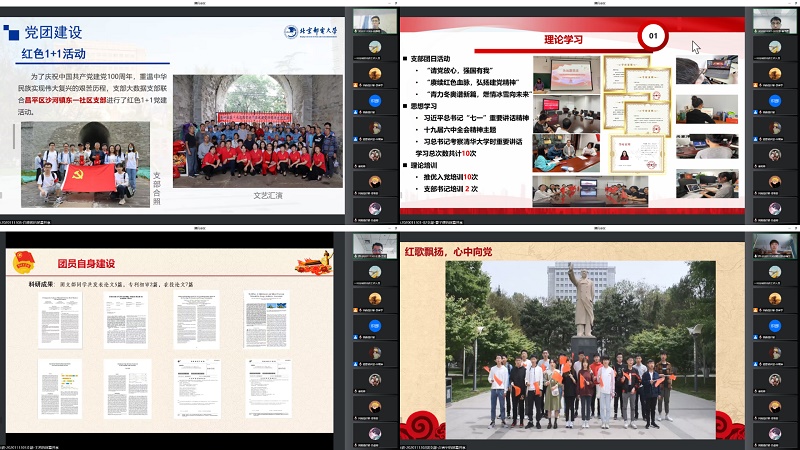The image size is (800, 450).
Task: Click the 01 circle badge on the slide
Action: [653, 36]
